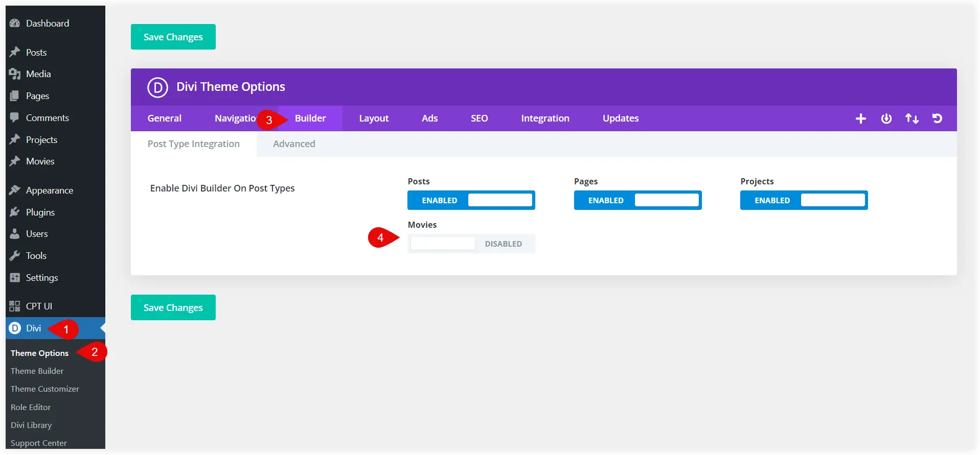Toggle the Projects enabled switch

[804, 200]
